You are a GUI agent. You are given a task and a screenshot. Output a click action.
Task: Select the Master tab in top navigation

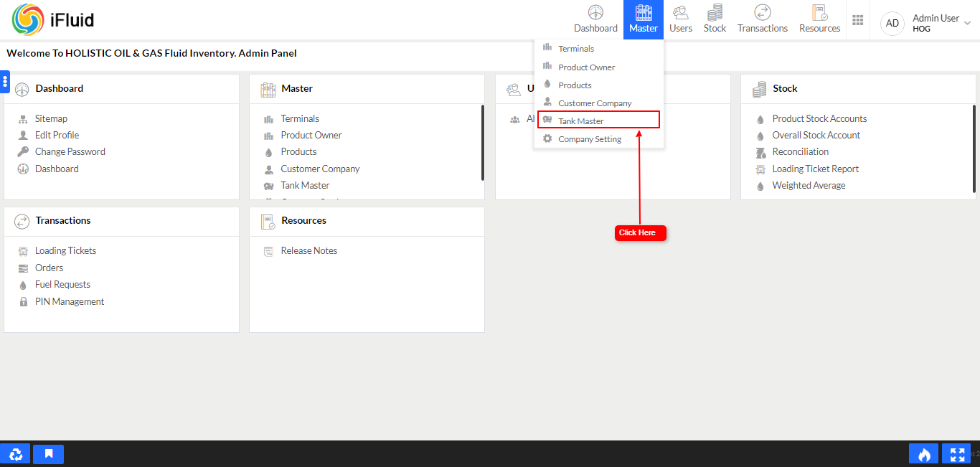[644, 19]
